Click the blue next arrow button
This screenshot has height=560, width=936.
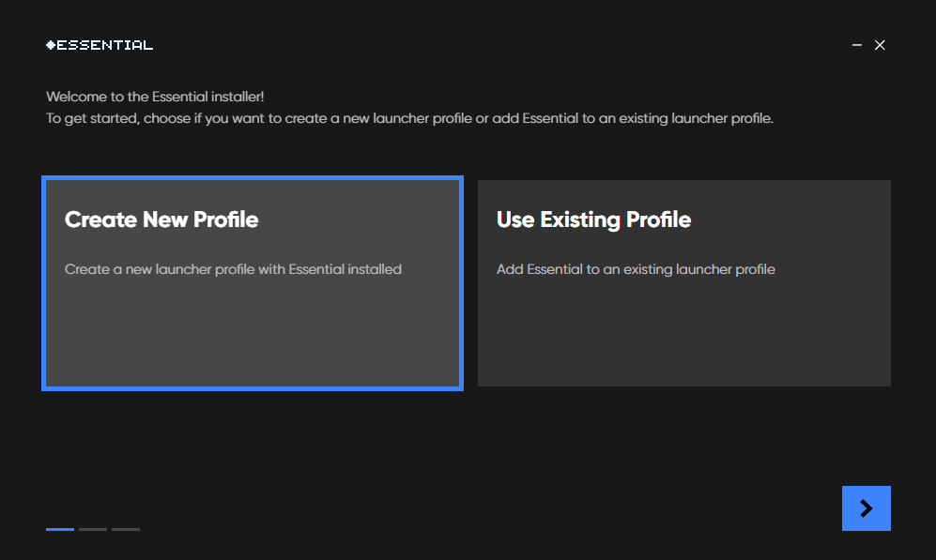pyautogui.click(x=867, y=508)
